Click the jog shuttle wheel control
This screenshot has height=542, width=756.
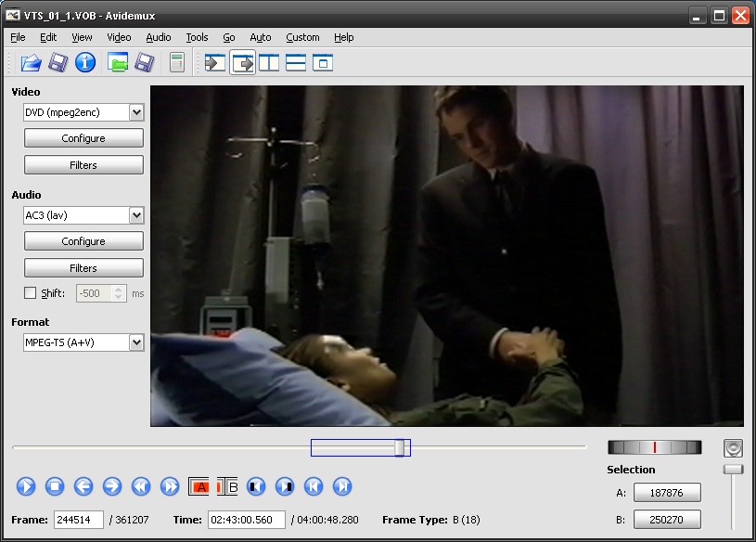654,447
